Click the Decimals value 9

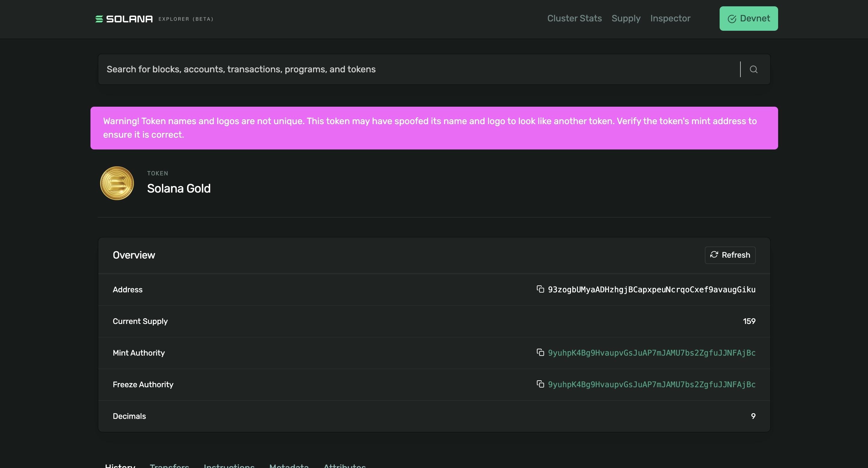pyautogui.click(x=753, y=416)
